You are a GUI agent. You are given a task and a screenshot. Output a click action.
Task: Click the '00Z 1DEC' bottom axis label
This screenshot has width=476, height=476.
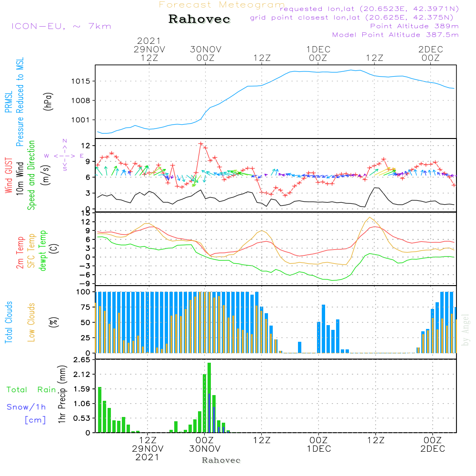click(x=319, y=445)
